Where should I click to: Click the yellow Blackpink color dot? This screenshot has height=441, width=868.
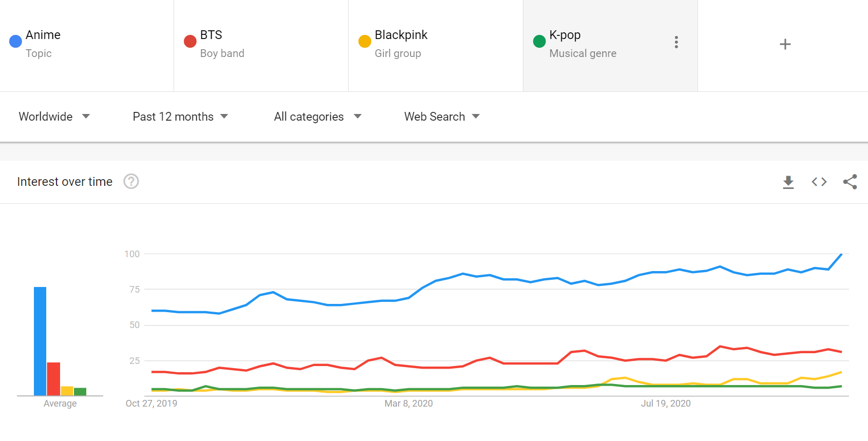(365, 41)
